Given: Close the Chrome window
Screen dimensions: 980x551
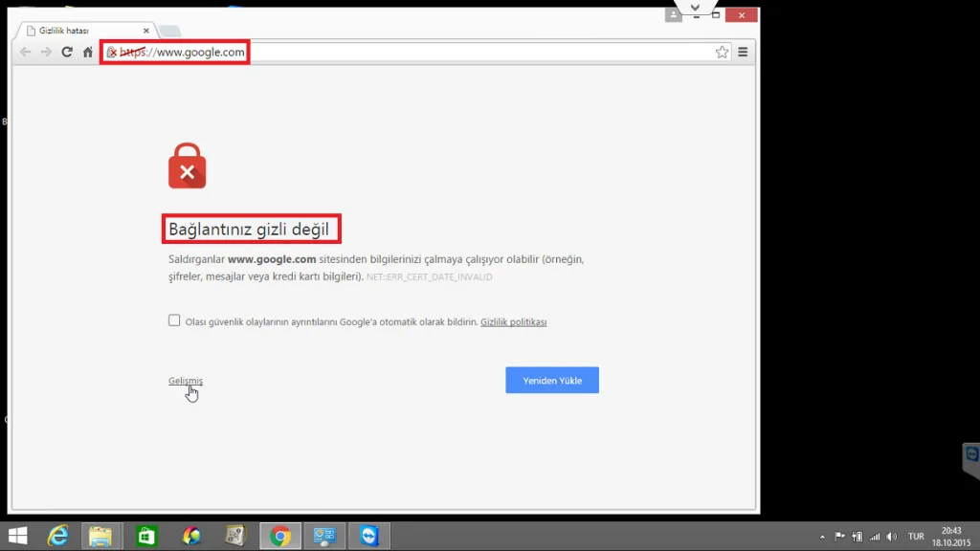Looking at the screenshot, I should (x=742, y=15).
